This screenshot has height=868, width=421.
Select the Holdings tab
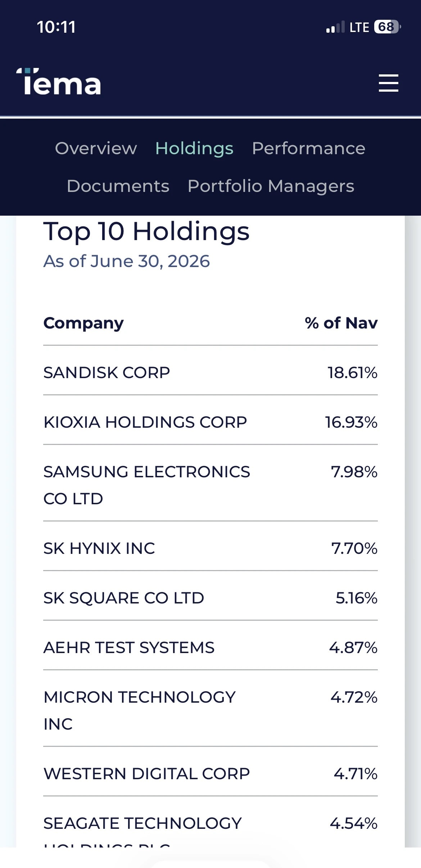[x=194, y=148]
